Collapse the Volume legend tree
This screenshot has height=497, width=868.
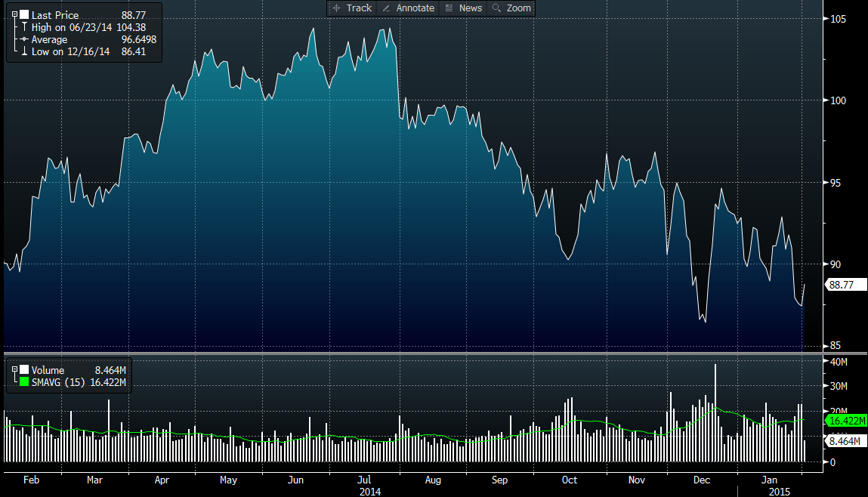coord(14,369)
